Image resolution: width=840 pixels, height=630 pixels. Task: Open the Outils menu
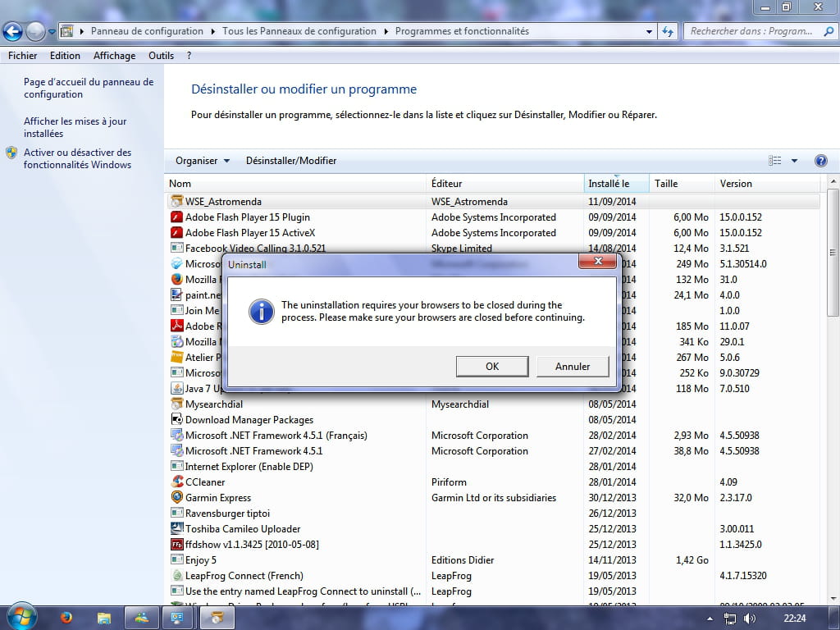pyautogui.click(x=162, y=56)
